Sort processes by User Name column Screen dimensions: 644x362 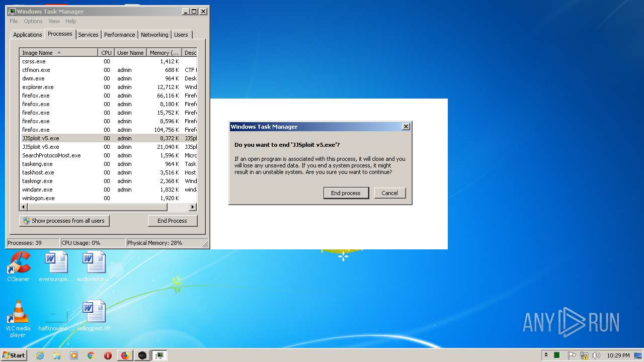tap(130, 53)
